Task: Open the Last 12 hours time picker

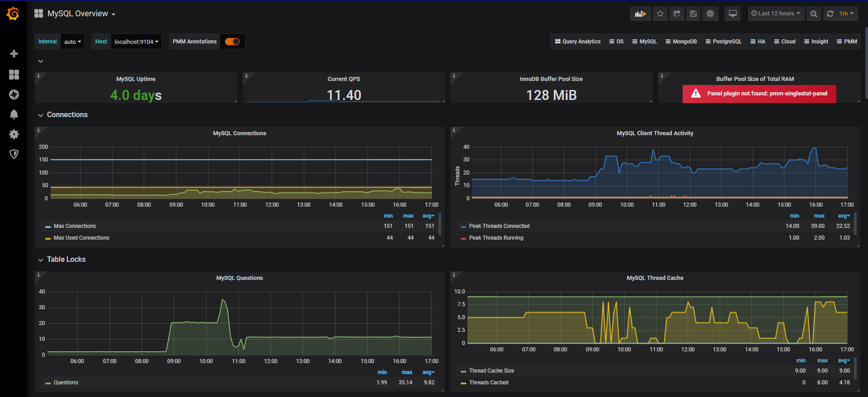Action: [x=776, y=14]
